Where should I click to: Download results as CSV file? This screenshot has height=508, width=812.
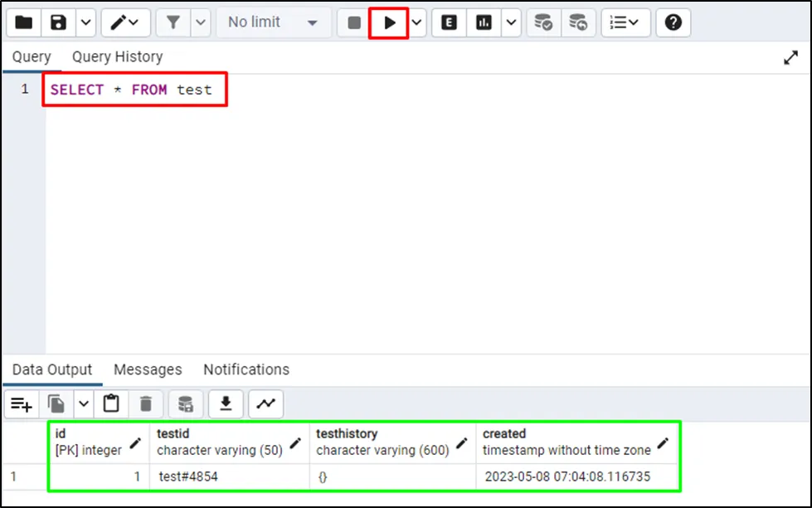click(x=225, y=404)
